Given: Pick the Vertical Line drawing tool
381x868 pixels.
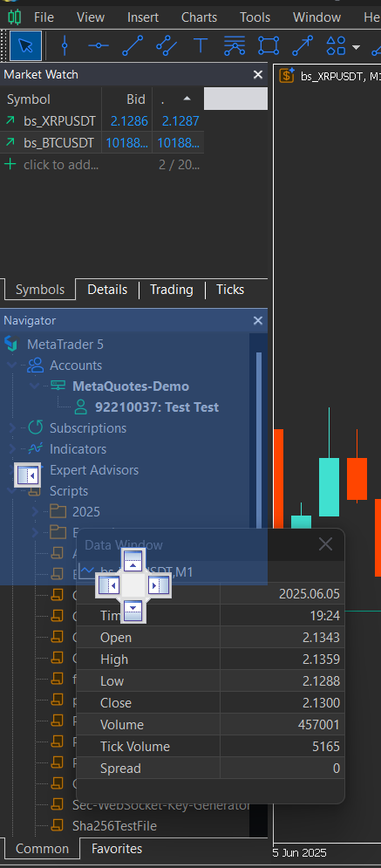Looking at the screenshot, I should [x=65, y=46].
